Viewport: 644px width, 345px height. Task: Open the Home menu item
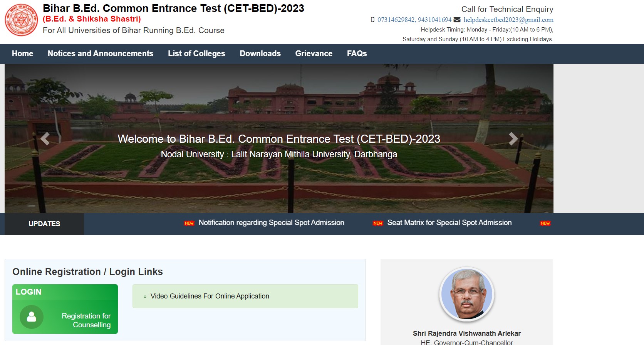tap(22, 53)
